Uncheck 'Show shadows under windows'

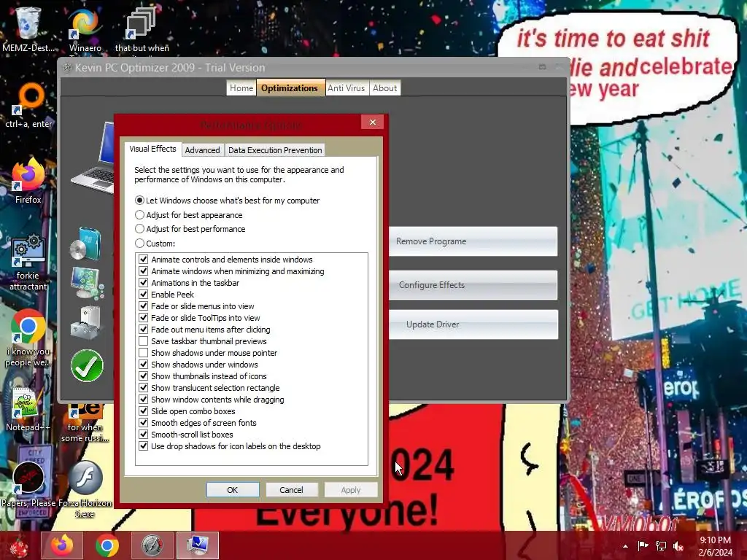(x=144, y=365)
